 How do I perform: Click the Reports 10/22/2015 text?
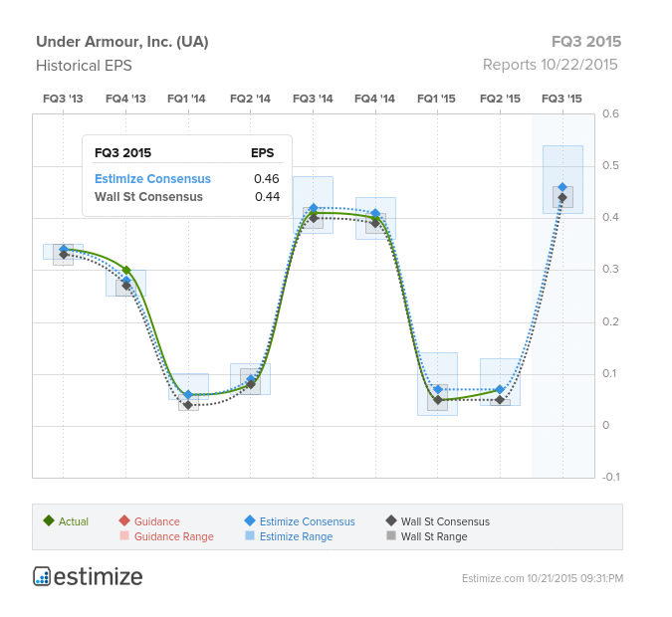click(x=550, y=65)
